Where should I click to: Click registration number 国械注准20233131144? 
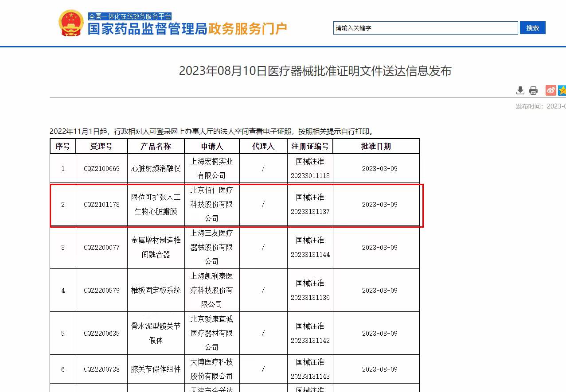(x=310, y=247)
